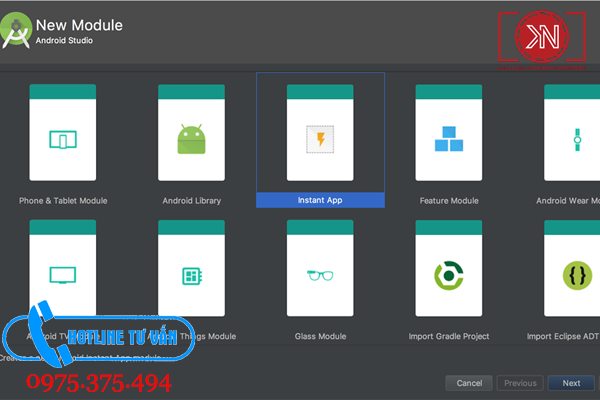
Task: Pick the Feature Module blocks icon
Action: coord(449,139)
